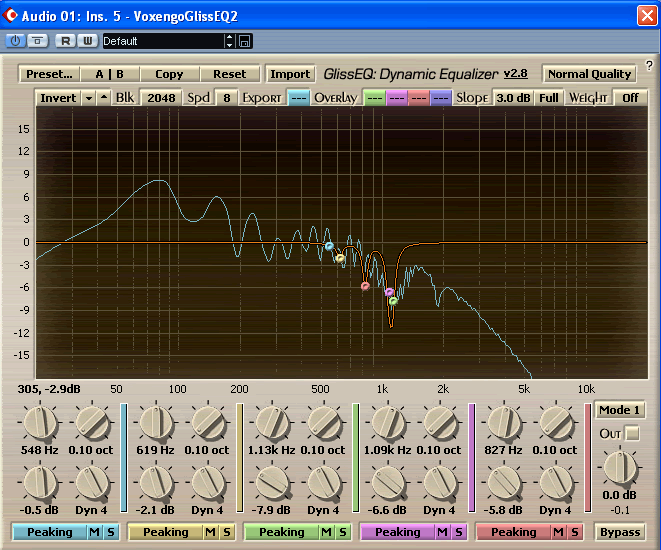Enable automation Read (R) button
The image size is (661, 550).
point(65,41)
